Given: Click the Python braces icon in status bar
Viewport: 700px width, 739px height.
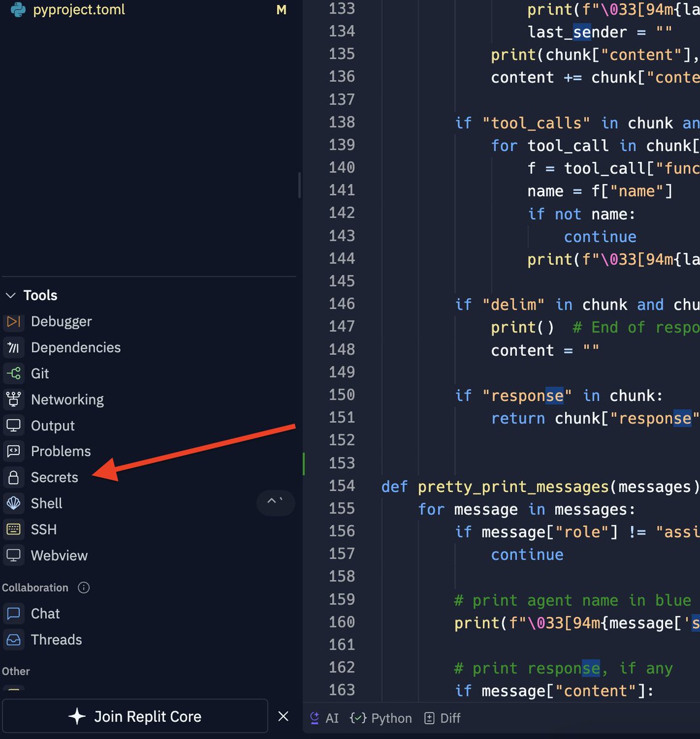Looking at the screenshot, I should [358, 718].
